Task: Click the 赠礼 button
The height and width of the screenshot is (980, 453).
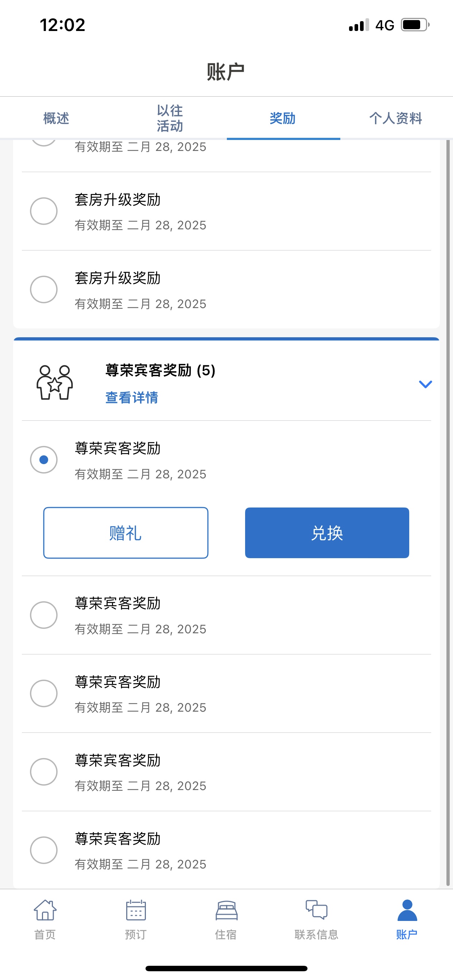Action: (125, 533)
